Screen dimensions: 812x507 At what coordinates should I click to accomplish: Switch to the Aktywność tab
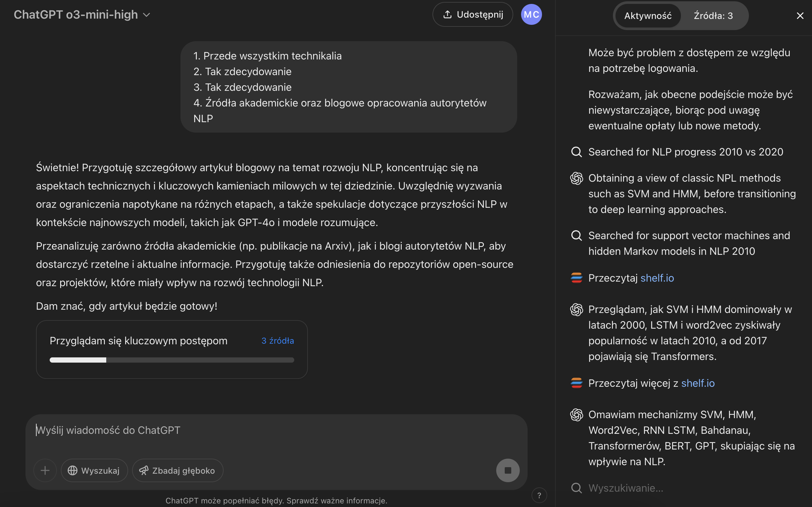point(648,15)
